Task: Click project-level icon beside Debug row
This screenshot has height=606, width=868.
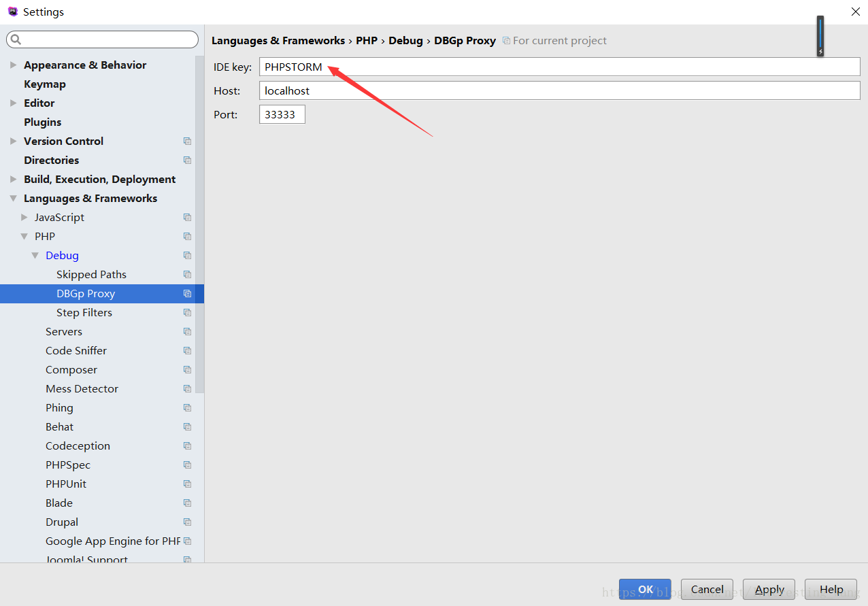Action: (187, 256)
